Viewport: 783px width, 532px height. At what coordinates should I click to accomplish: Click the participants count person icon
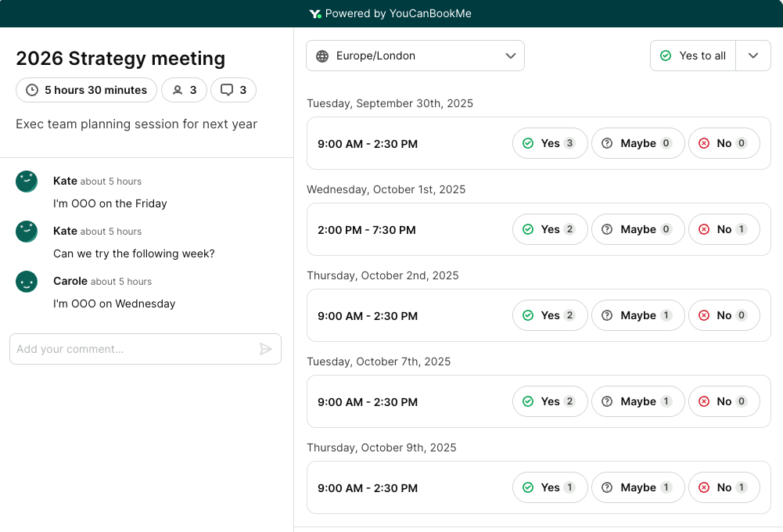pos(178,90)
